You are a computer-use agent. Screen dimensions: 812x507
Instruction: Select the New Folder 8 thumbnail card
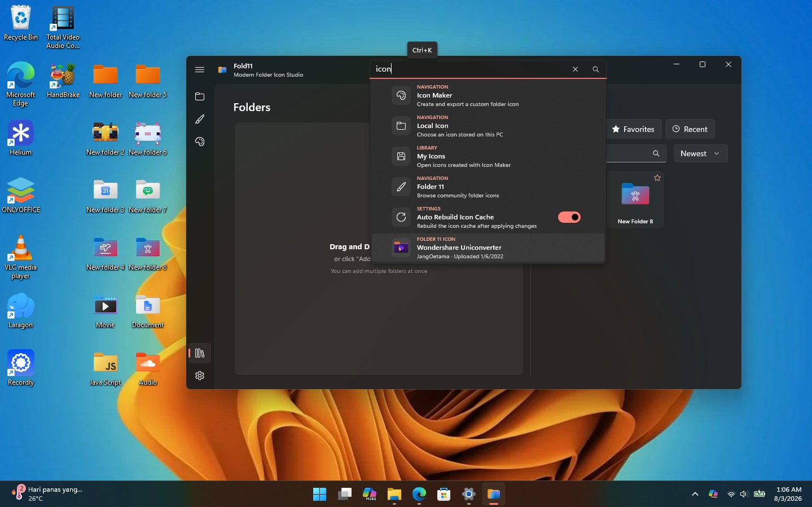coord(635,200)
